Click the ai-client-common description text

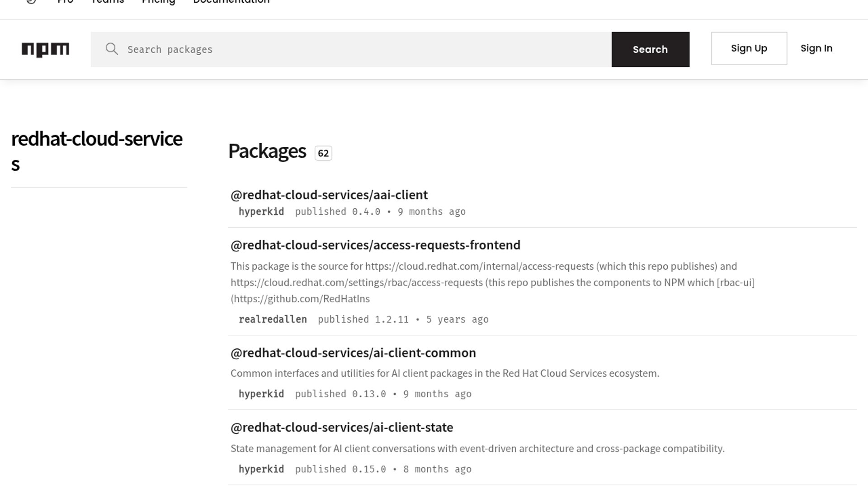(445, 373)
